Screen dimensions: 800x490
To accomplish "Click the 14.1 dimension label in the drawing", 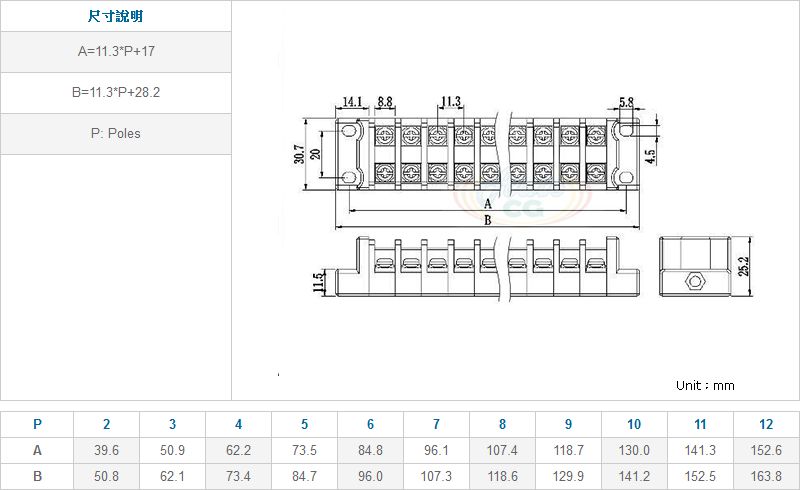I will pyautogui.click(x=351, y=102).
